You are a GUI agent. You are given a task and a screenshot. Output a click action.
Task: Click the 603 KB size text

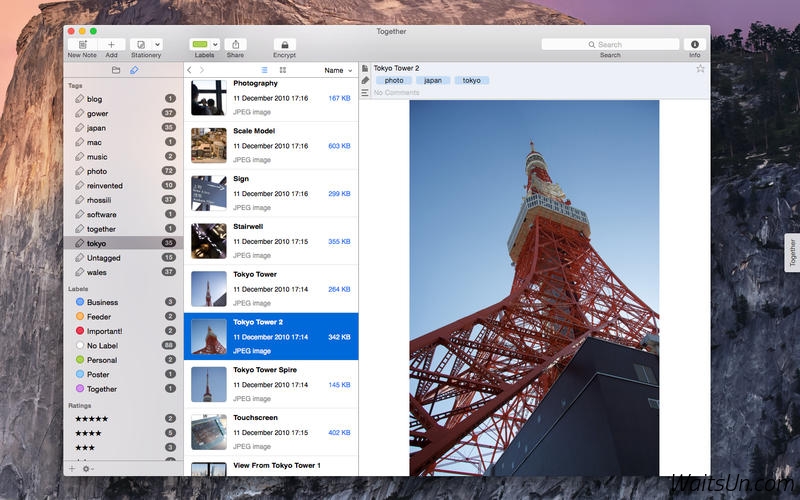[339, 146]
